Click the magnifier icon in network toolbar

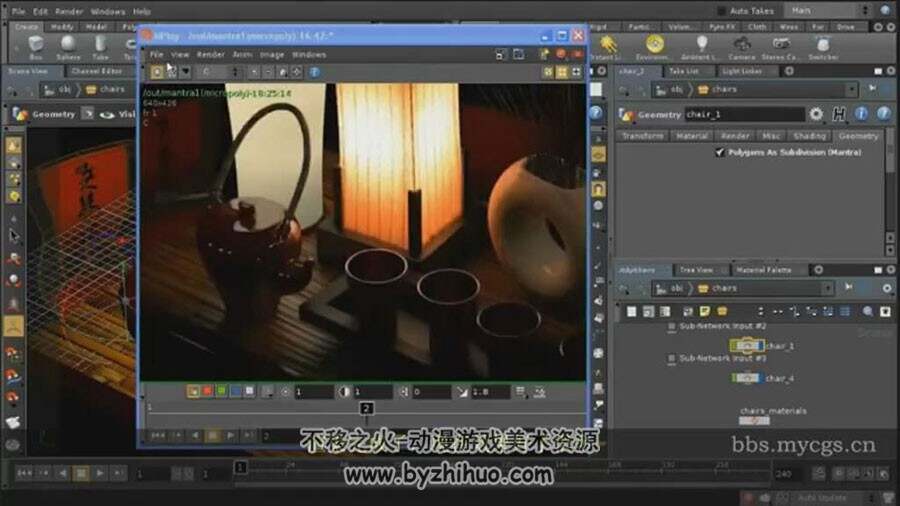[867, 312]
